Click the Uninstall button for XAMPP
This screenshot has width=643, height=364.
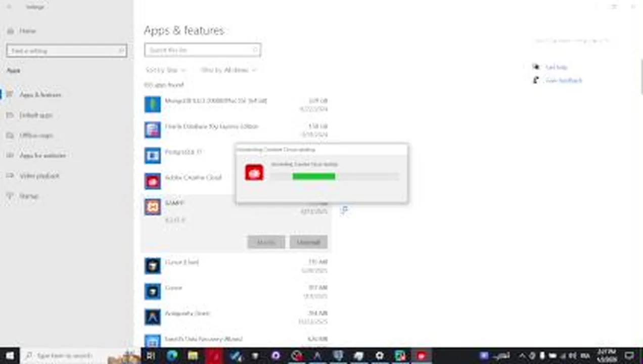(309, 242)
